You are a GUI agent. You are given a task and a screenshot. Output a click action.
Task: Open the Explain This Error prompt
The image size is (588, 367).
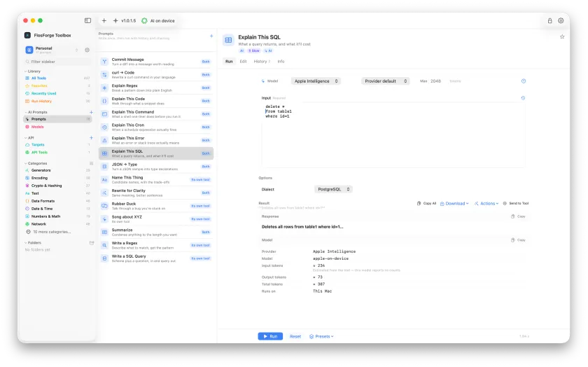156,140
